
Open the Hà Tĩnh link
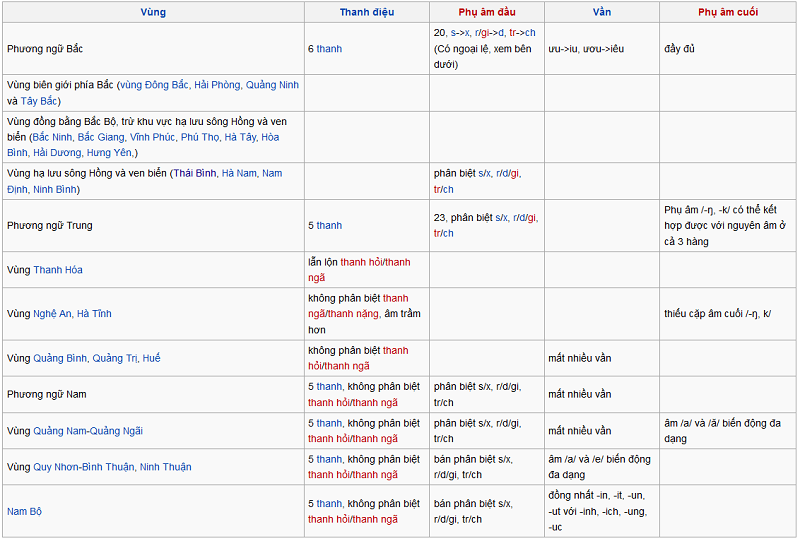[x=94, y=314]
